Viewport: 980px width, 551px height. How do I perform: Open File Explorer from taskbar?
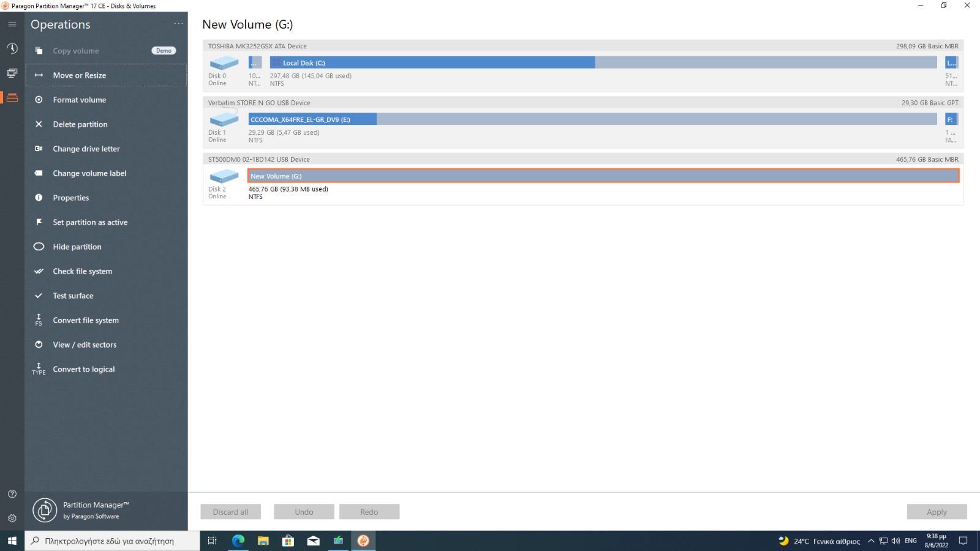coord(263,541)
